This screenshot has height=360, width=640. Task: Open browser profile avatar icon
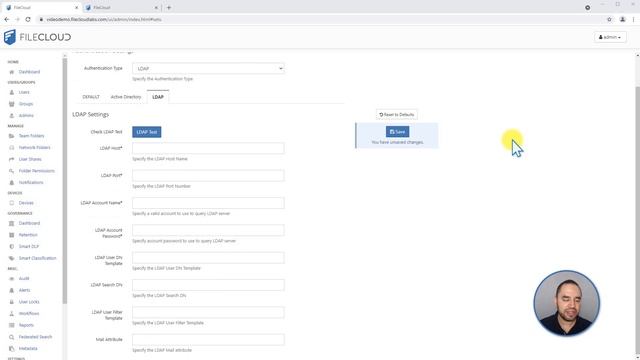(622, 19)
